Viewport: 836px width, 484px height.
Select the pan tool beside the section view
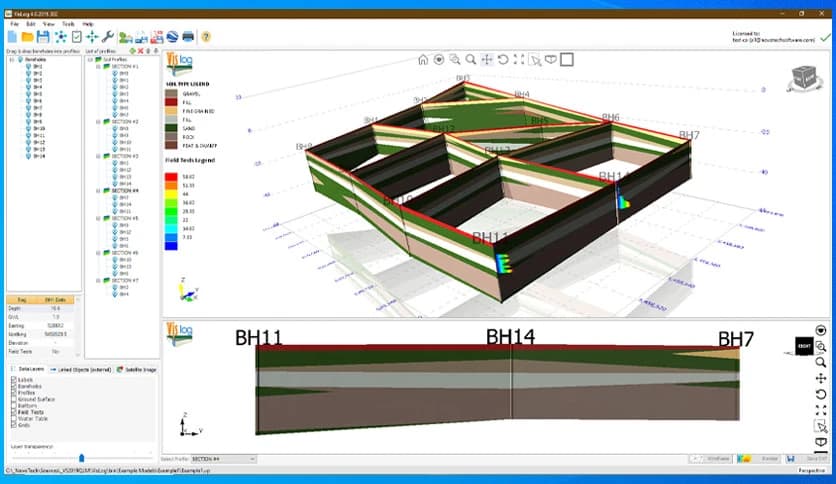821,378
